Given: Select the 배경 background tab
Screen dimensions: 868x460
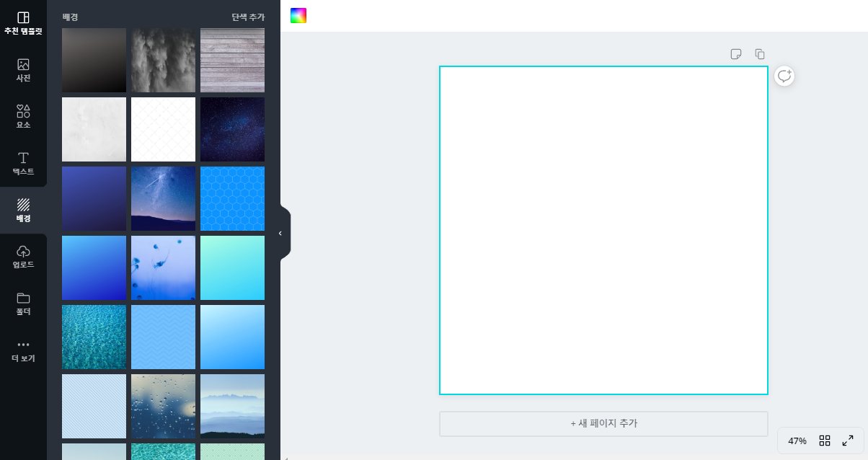Looking at the screenshot, I should [23, 211].
